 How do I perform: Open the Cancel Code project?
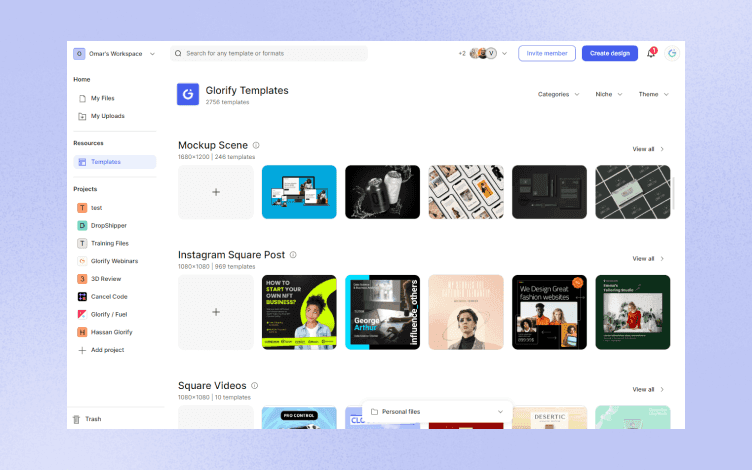pos(109,296)
